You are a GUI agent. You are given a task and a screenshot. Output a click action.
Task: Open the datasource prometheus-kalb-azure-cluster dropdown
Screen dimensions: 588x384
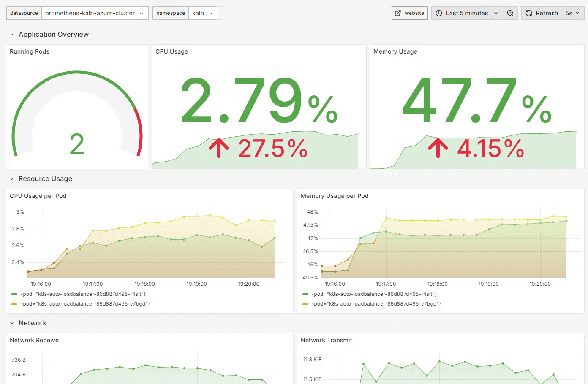95,13
